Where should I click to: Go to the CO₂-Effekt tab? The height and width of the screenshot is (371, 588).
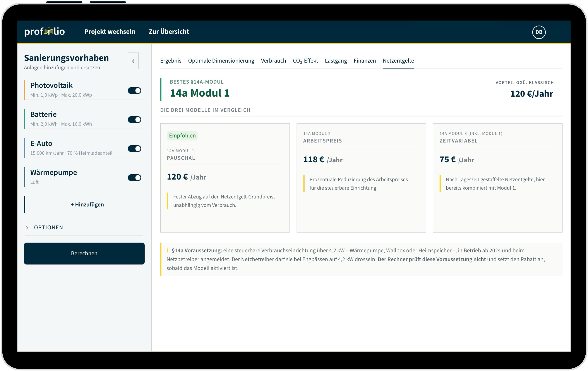tap(305, 61)
